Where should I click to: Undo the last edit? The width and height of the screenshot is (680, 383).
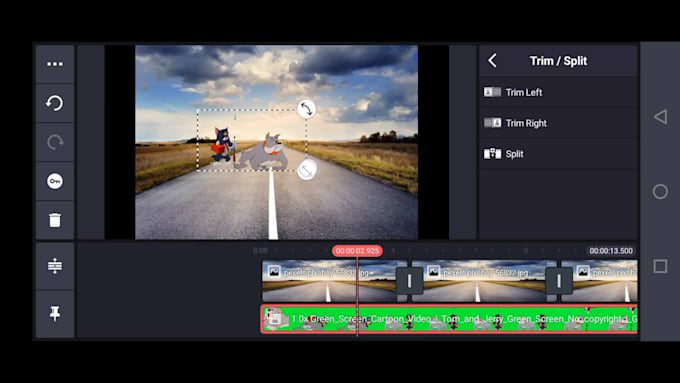(x=55, y=103)
